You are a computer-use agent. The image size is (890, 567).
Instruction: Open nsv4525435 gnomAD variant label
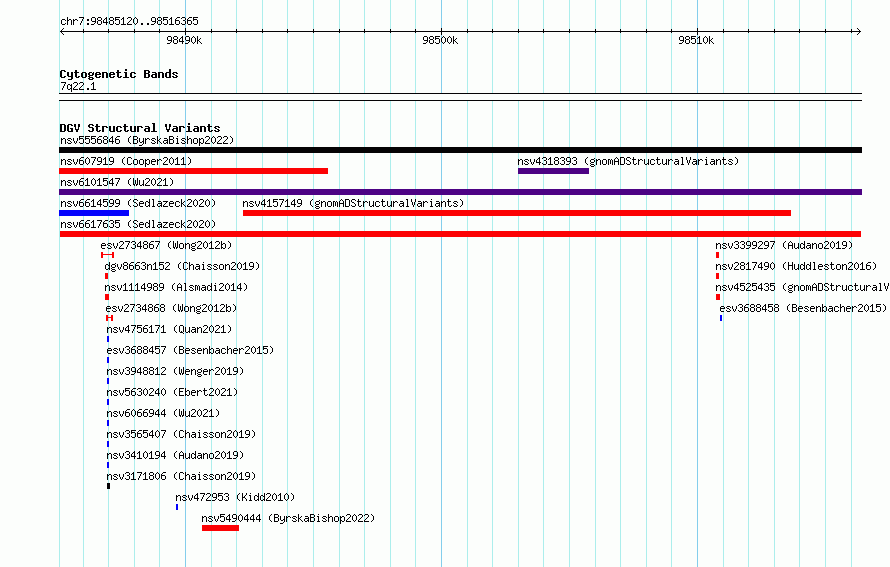point(802,287)
